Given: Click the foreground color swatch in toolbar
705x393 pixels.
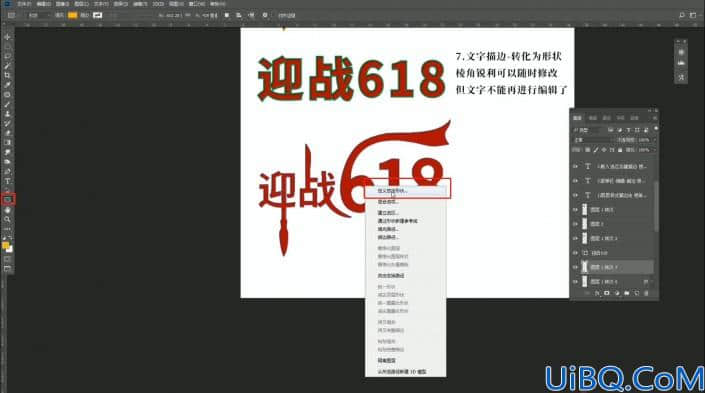Looking at the screenshot, I should point(5,245).
